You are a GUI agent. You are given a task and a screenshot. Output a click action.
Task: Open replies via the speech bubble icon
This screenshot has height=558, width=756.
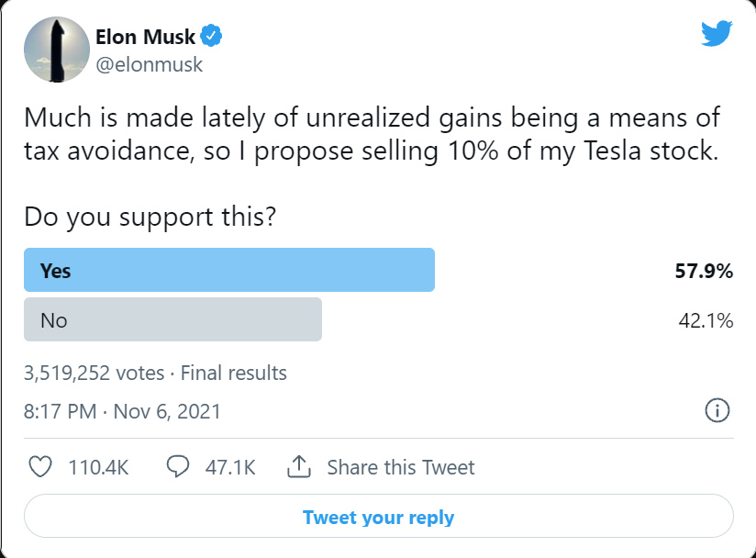[176, 467]
